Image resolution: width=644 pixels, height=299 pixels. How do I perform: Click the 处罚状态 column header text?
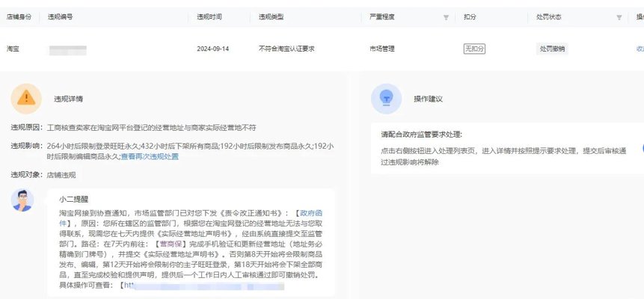coord(549,17)
